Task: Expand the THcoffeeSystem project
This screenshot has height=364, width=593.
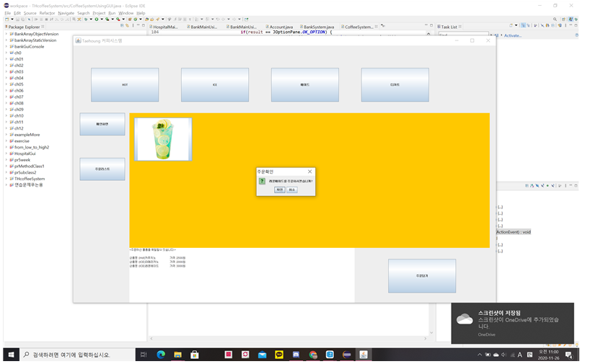Action: pos(6,179)
